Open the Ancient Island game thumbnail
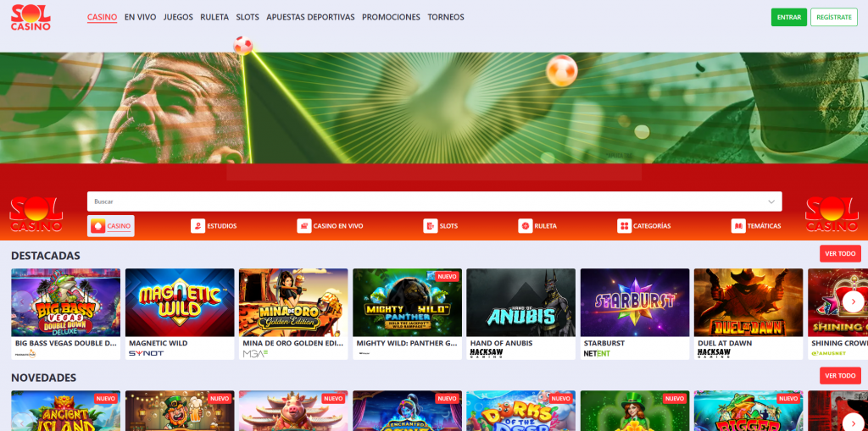Viewport: 868px width, 431px height. pyautogui.click(x=66, y=411)
